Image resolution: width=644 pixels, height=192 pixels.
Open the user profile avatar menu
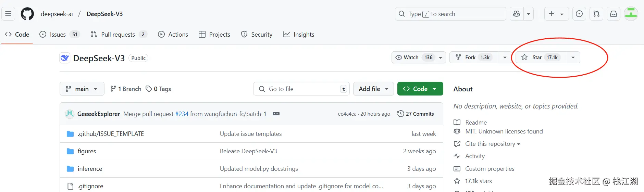point(631,14)
